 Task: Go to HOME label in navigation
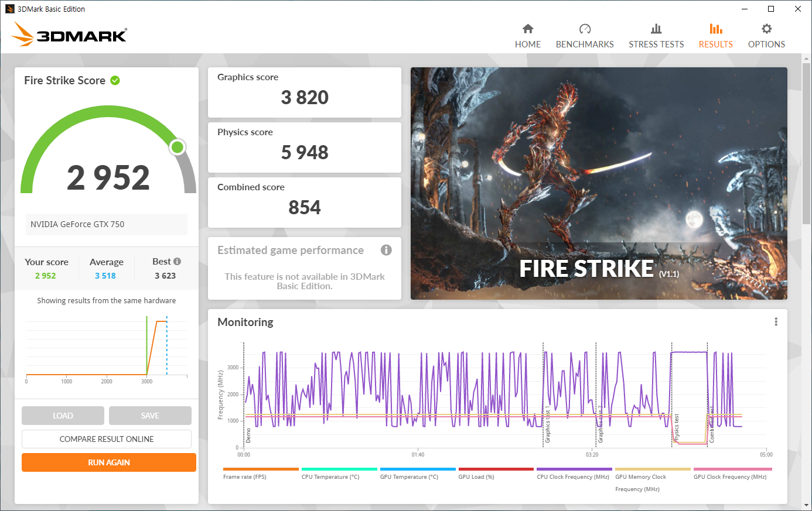(528, 44)
